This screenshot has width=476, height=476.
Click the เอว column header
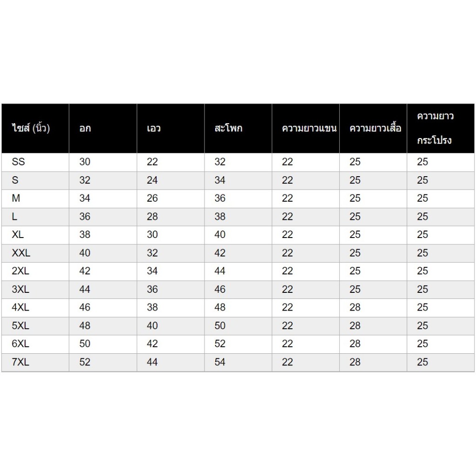[153, 128]
